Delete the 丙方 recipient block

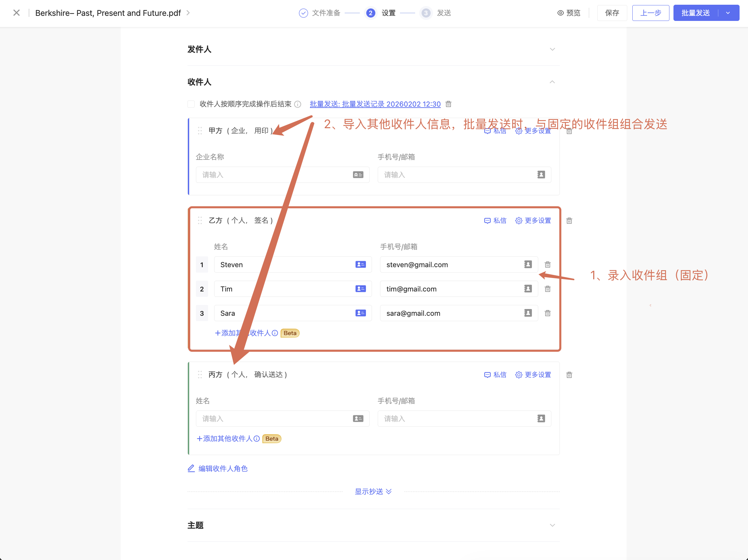pyautogui.click(x=569, y=375)
